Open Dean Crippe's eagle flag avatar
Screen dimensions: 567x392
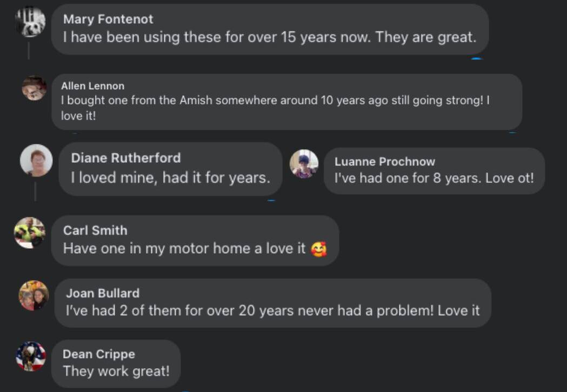31,356
